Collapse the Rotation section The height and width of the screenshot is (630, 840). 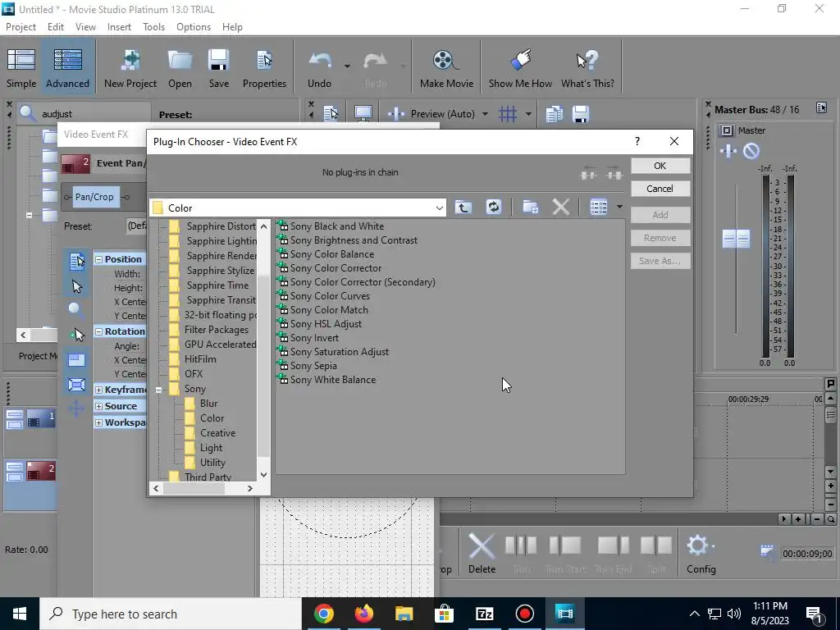(x=98, y=331)
